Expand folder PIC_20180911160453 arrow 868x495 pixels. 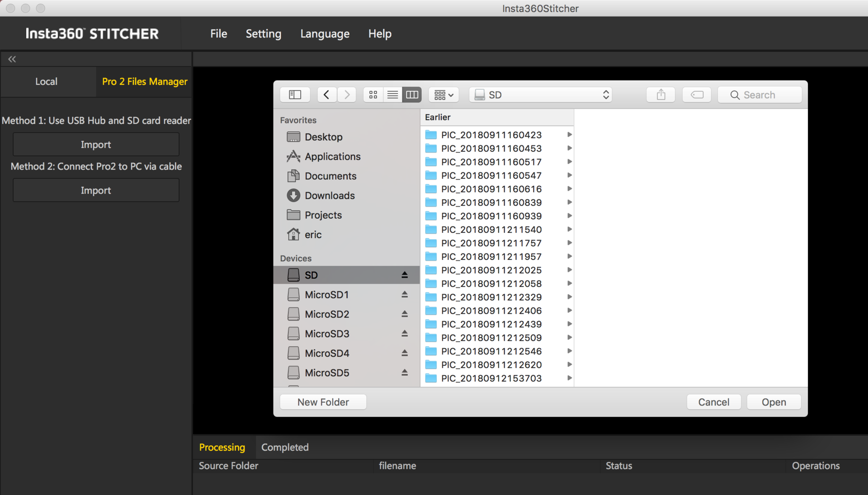pyautogui.click(x=570, y=148)
